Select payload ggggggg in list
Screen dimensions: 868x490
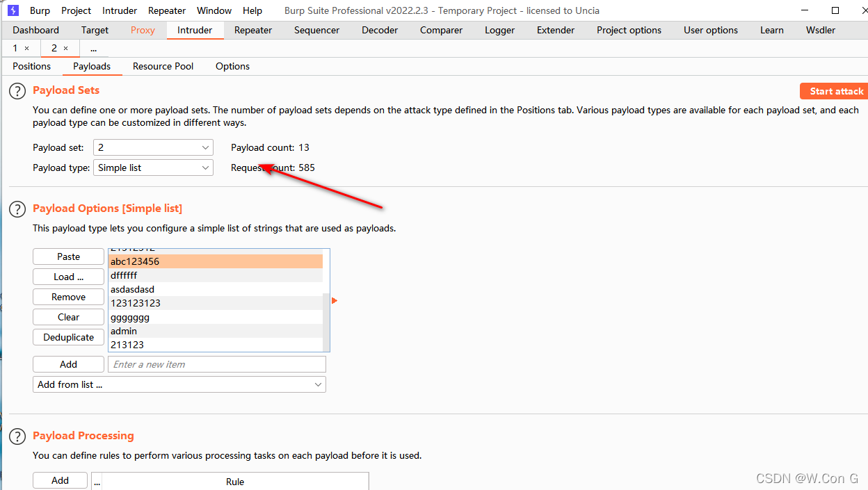pos(216,317)
